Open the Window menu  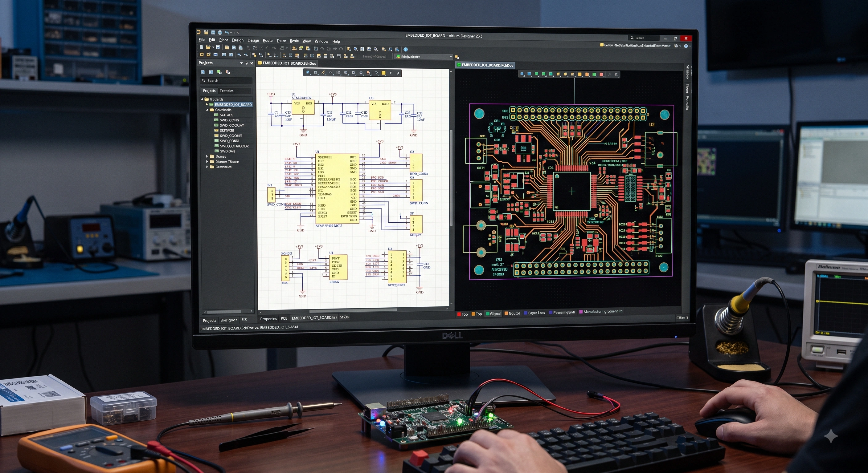pyautogui.click(x=321, y=41)
